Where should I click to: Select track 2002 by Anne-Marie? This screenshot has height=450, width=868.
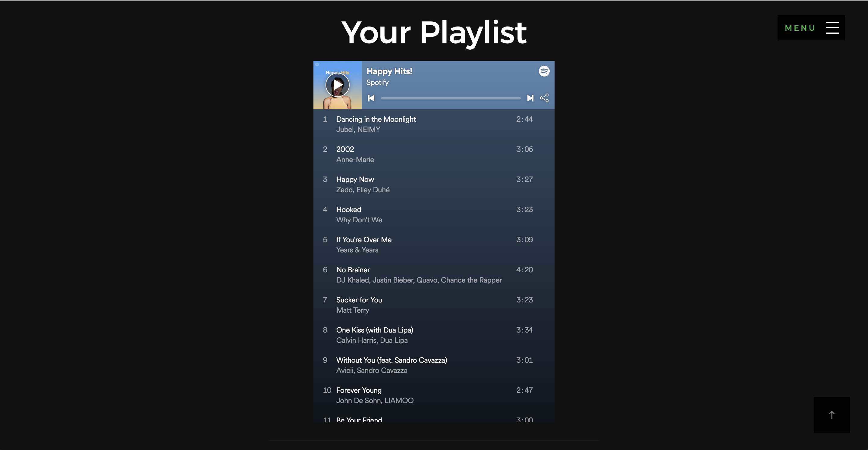434,154
